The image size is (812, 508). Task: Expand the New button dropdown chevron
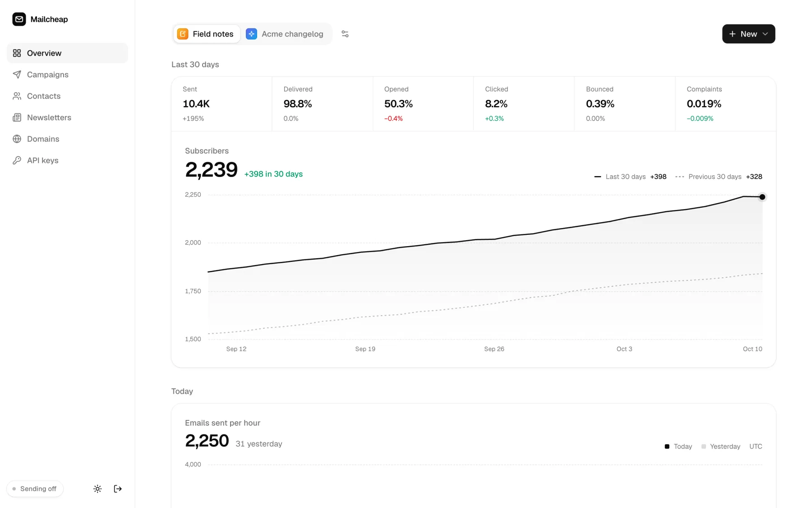[765, 34]
